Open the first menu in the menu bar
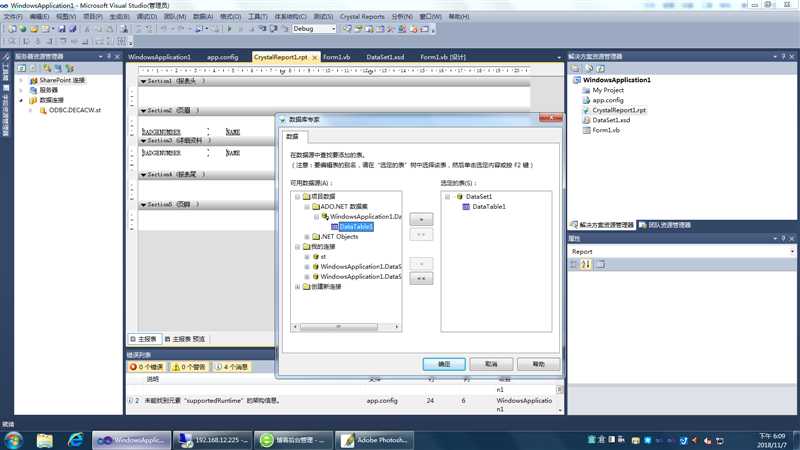The width and height of the screenshot is (800, 450). 13,17
